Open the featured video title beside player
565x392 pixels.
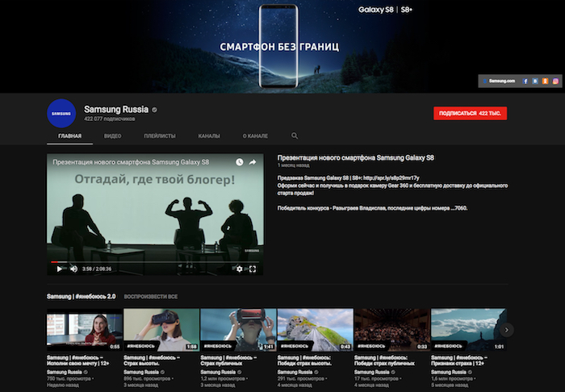tap(356, 157)
